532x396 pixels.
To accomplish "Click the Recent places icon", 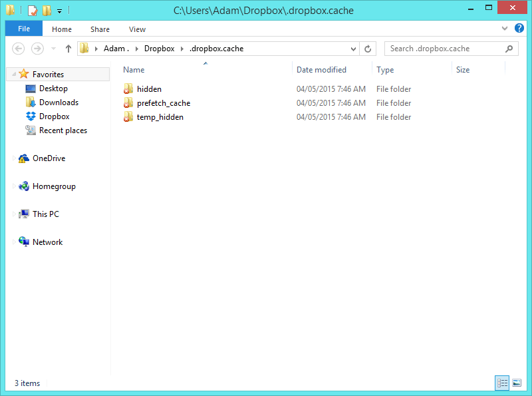I will click(31, 130).
